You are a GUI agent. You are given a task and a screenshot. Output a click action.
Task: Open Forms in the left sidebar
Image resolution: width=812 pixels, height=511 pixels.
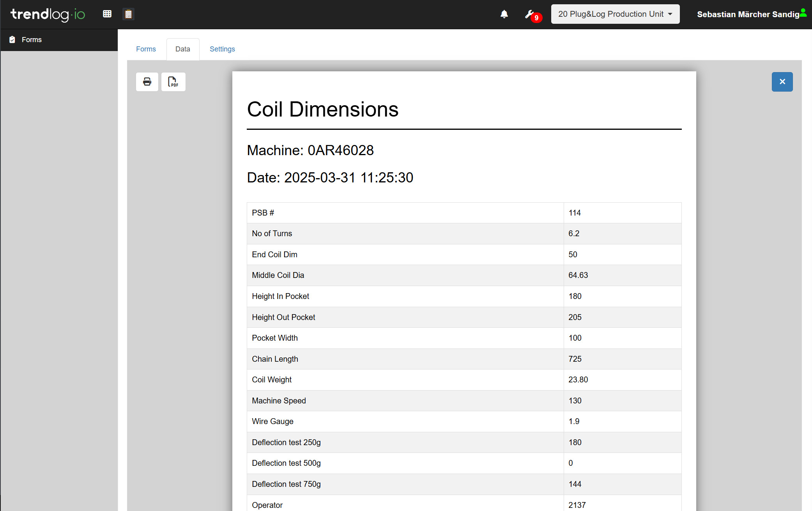pyautogui.click(x=59, y=40)
